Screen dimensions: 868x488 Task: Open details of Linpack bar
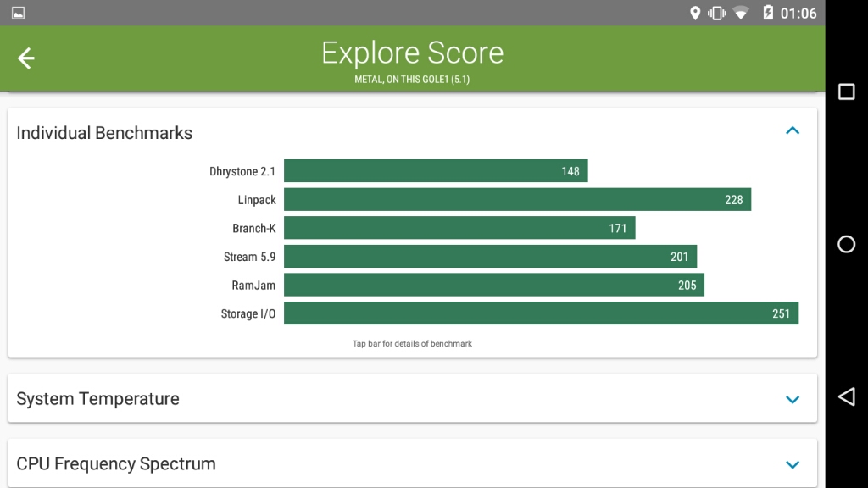[x=518, y=200]
